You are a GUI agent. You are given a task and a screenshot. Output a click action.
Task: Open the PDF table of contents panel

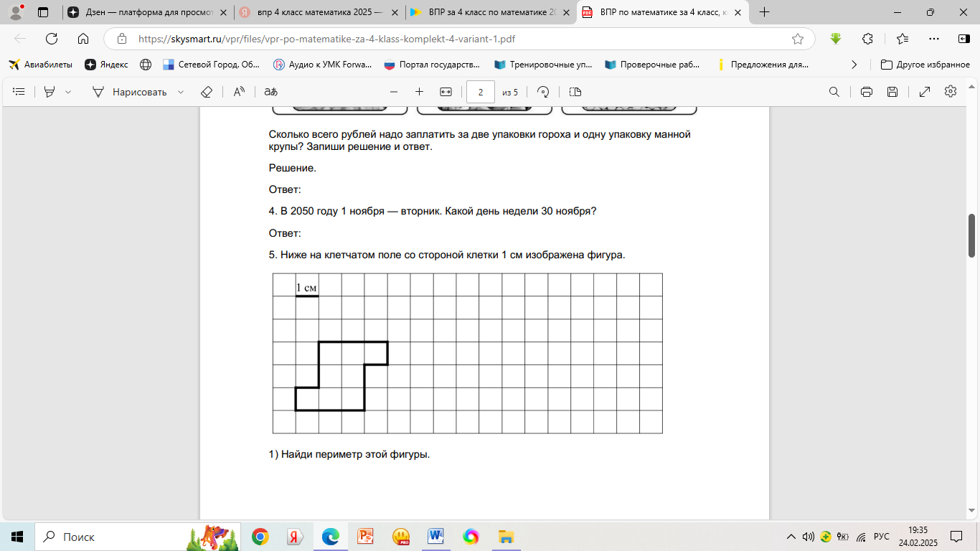pyautogui.click(x=19, y=92)
